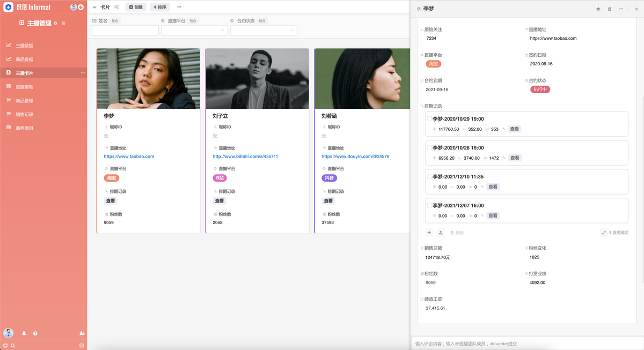The width and height of the screenshot is (644, 350).
Task: Add a schedule record with the plus icon
Action: tap(429, 233)
